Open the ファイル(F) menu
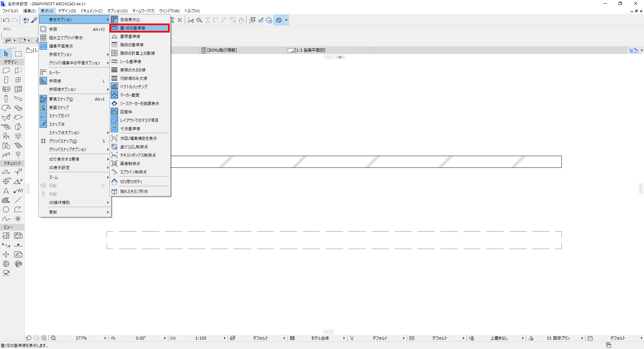The height and width of the screenshot is (349, 644). click(x=10, y=11)
